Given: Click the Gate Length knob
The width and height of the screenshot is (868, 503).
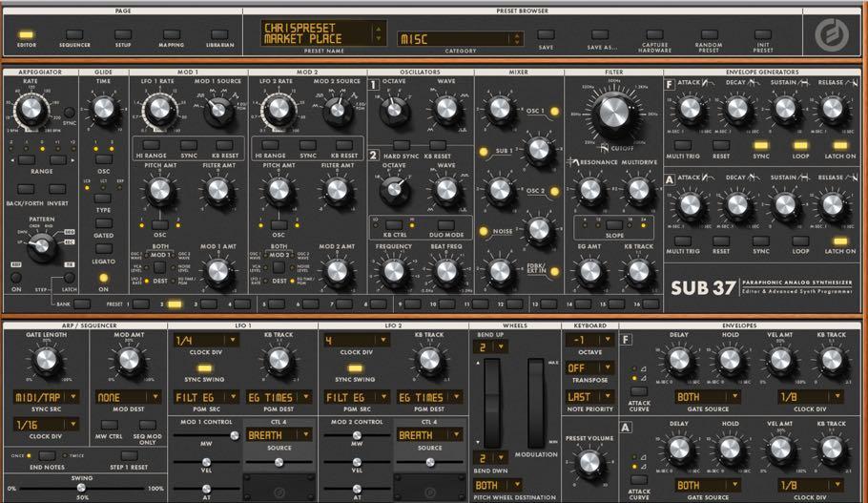Looking at the screenshot, I should (46, 361).
